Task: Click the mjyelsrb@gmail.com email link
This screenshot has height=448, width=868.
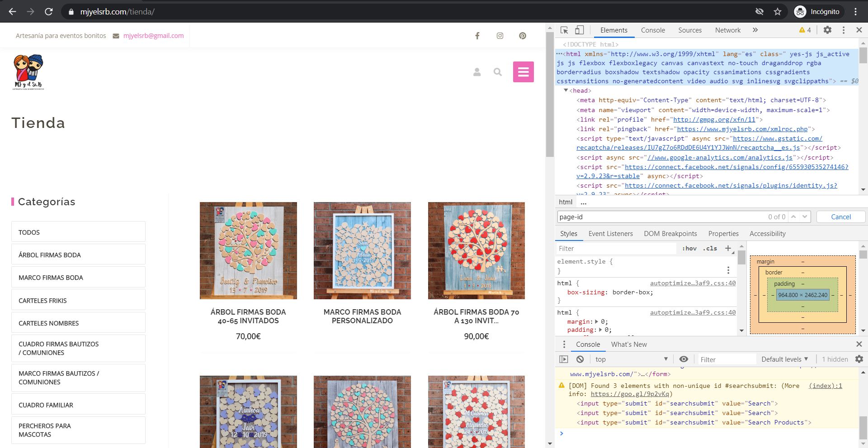Action: [x=153, y=36]
